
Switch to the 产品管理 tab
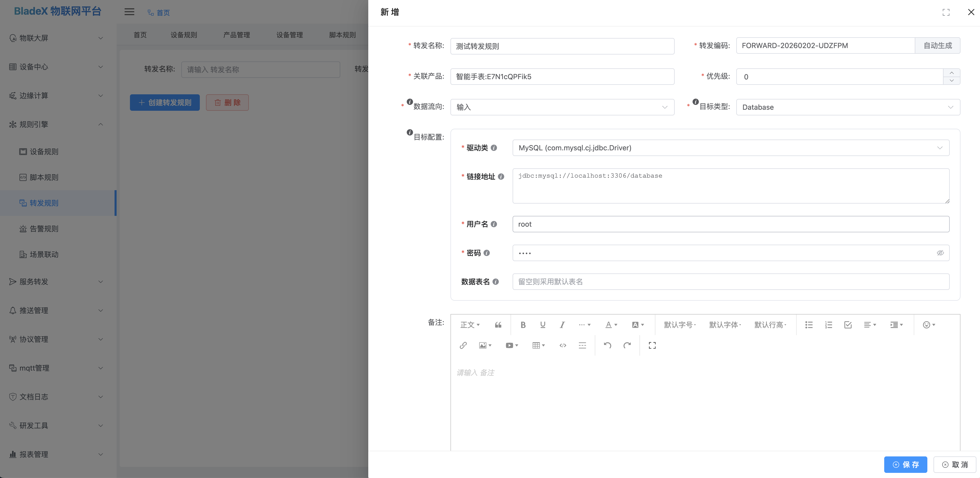pyautogui.click(x=237, y=35)
